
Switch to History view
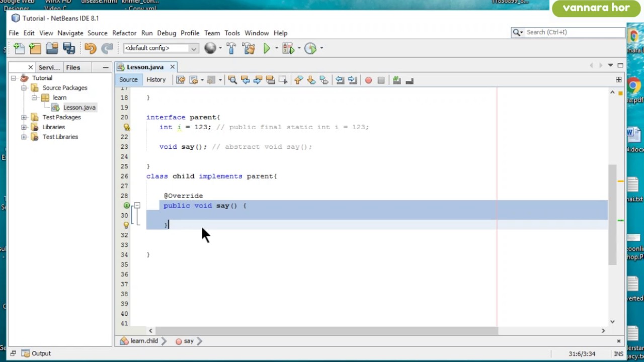pyautogui.click(x=156, y=79)
